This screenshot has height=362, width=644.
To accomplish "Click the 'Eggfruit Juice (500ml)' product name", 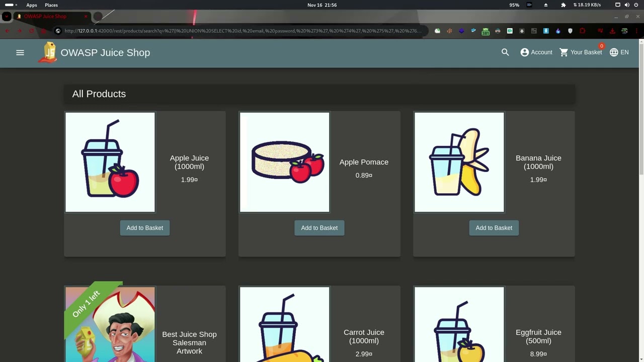I will (538, 336).
